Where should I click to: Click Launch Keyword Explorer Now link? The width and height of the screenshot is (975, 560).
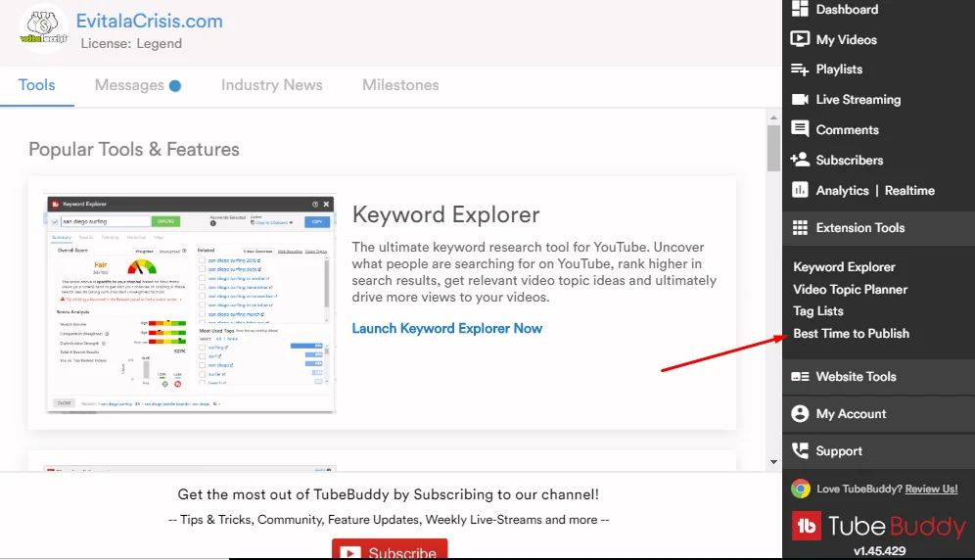(x=447, y=329)
